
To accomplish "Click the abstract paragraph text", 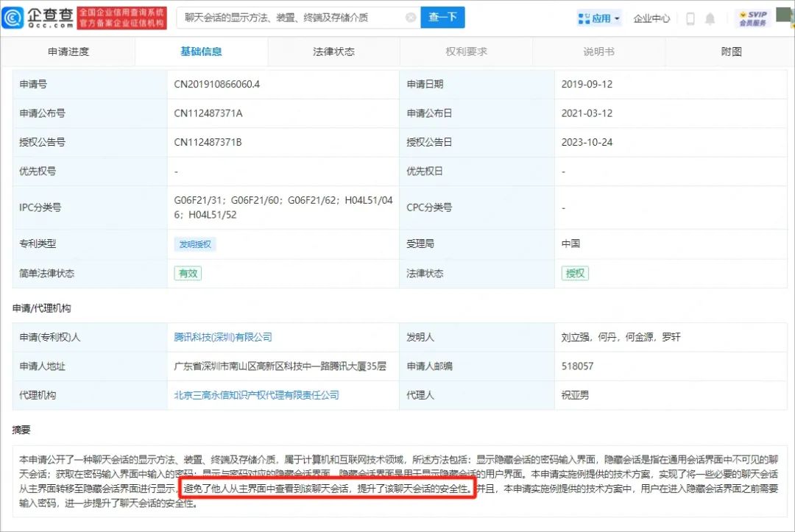I will tap(398, 481).
